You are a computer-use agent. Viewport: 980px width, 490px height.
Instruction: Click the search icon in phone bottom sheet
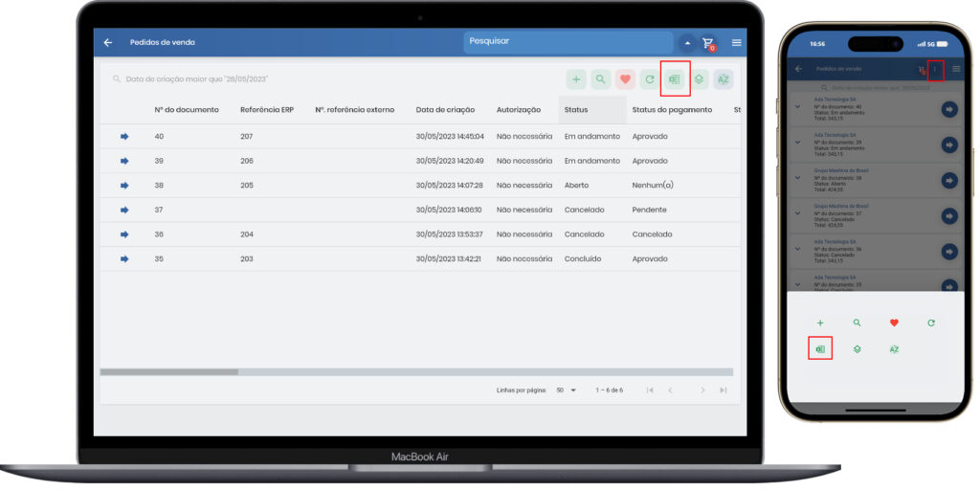tap(857, 323)
